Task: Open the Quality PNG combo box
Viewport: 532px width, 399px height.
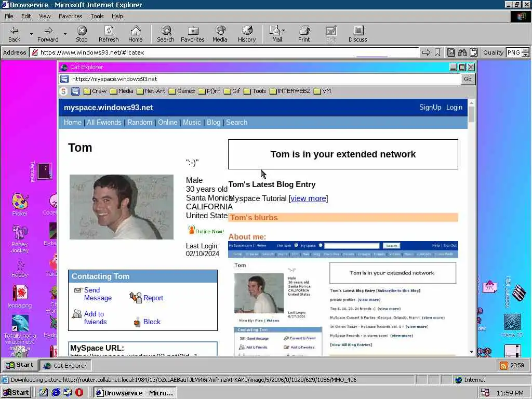Action: coord(517,52)
